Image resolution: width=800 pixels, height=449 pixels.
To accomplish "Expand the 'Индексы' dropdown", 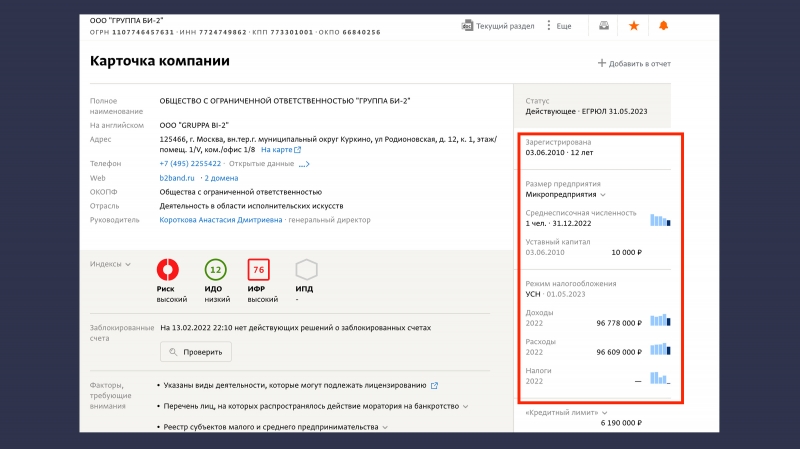I will point(110,264).
